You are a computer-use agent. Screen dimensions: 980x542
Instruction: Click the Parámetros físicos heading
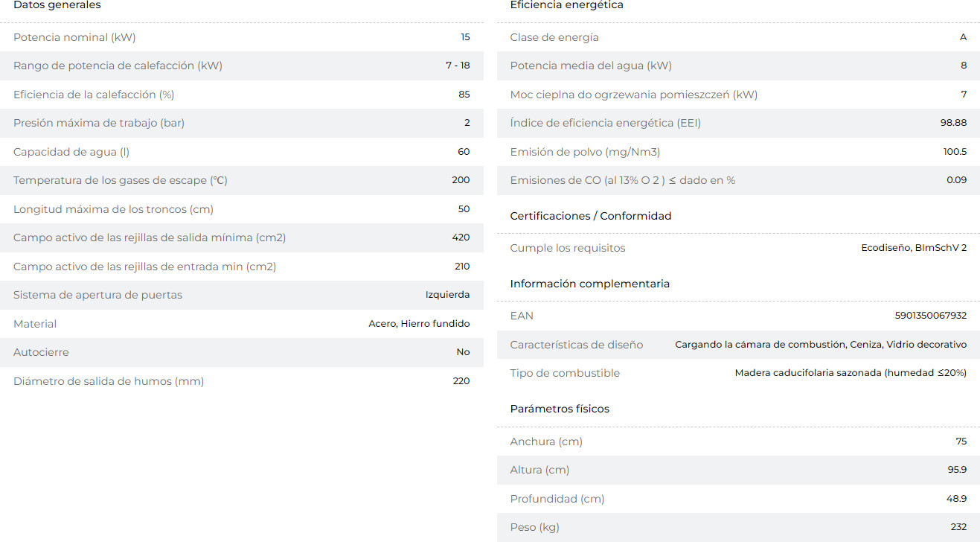pos(560,409)
